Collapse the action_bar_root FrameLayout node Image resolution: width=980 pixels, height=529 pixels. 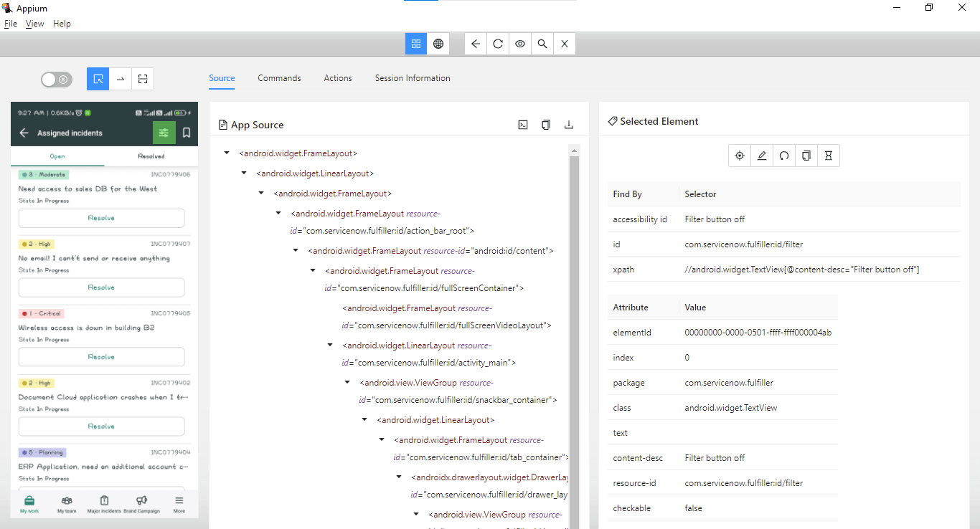click(278, 214)
